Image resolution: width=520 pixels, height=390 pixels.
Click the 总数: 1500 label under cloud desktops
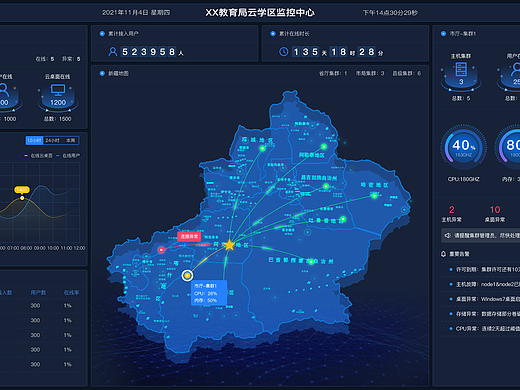[57, 119]
